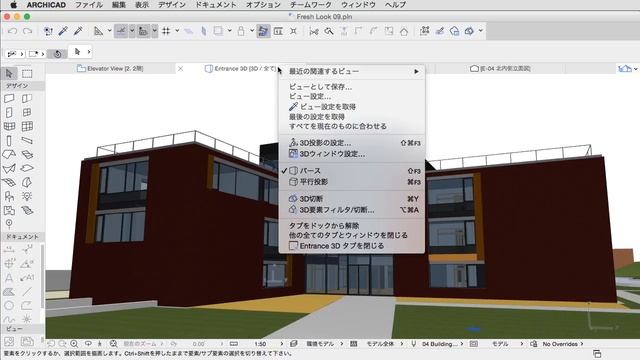Image resolution: width=640 pixels, height=360 pixels.
Task: Select the Zone tool
Action: pos(9,210)
